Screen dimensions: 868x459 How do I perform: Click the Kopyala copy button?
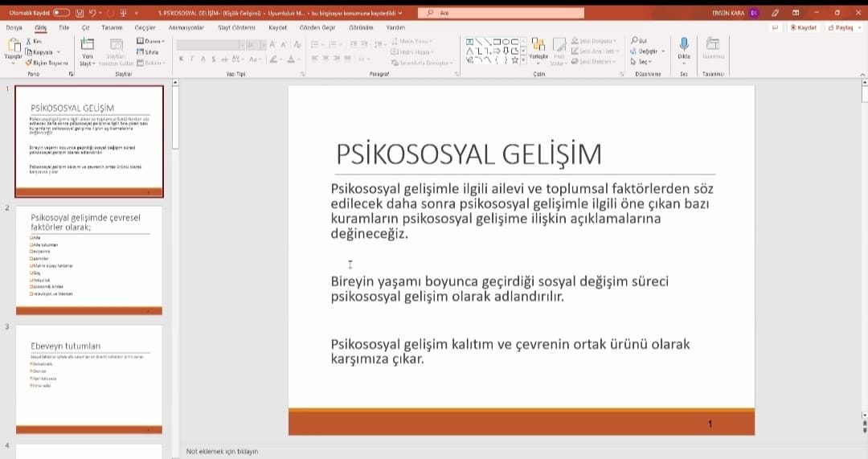click(39, 52)
